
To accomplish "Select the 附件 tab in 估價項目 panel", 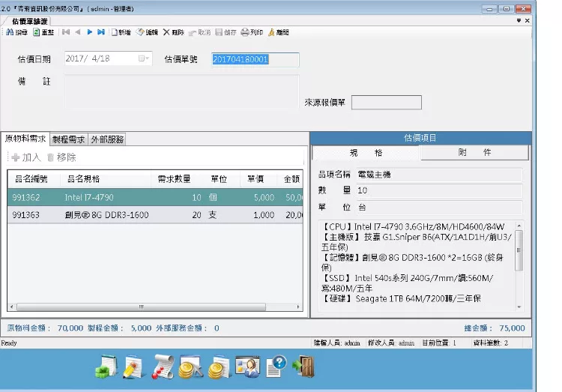I will point(474,153).
